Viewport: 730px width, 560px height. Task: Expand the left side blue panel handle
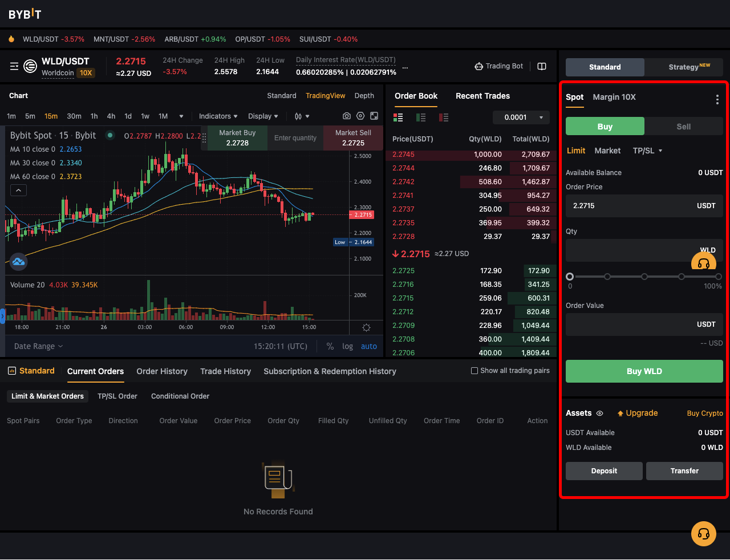coord(2,316)
